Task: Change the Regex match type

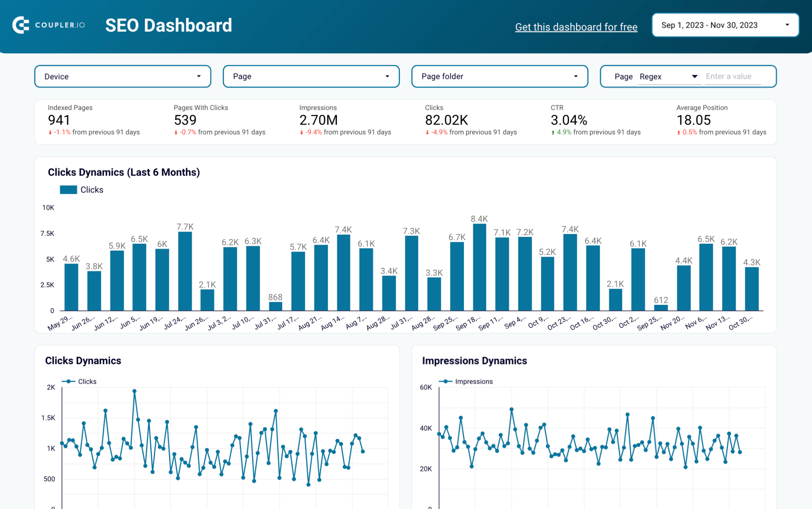Action: point(670,76)
